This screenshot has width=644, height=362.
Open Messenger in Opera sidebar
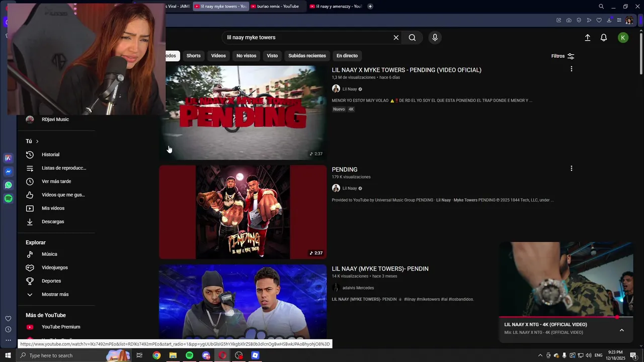tap(8, 171)
